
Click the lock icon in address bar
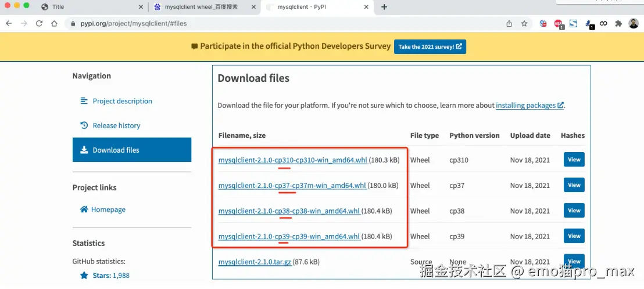point(73,24)
